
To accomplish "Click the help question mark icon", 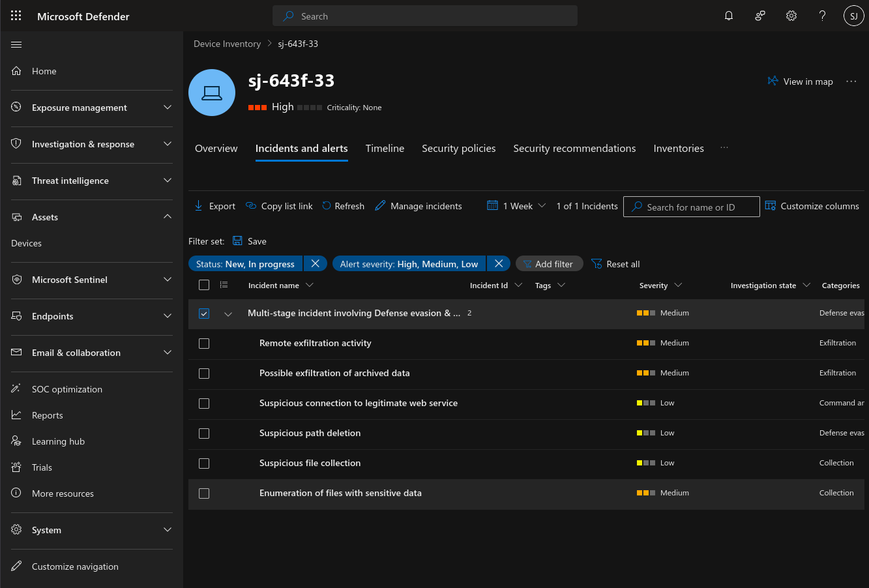I will coord(822,16).
